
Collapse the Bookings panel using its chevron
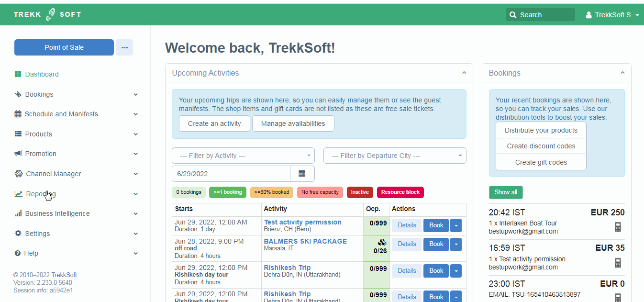(x=622, y=73)
